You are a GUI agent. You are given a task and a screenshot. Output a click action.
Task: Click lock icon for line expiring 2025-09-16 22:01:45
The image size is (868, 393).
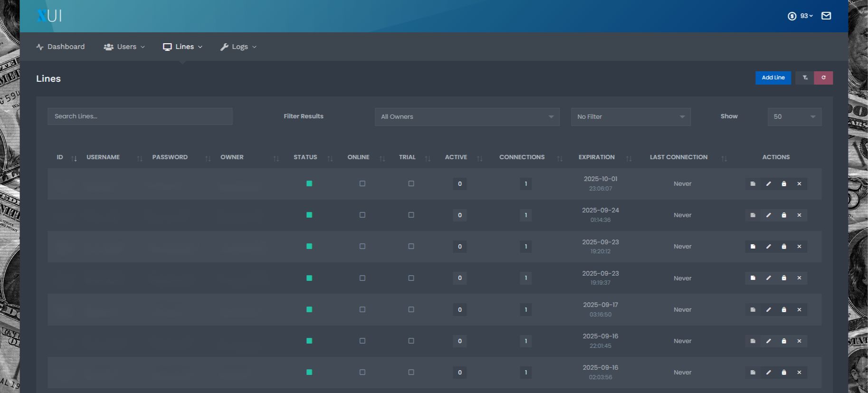coord(784,341)
